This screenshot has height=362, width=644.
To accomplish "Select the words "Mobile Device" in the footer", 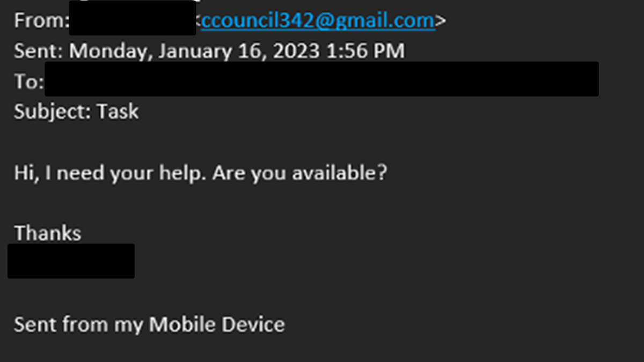I will click(217, 324).
